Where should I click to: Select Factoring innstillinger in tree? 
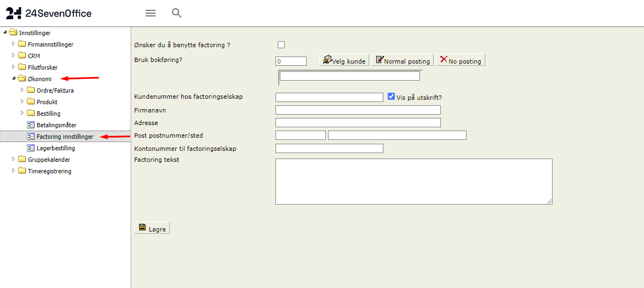65,137
